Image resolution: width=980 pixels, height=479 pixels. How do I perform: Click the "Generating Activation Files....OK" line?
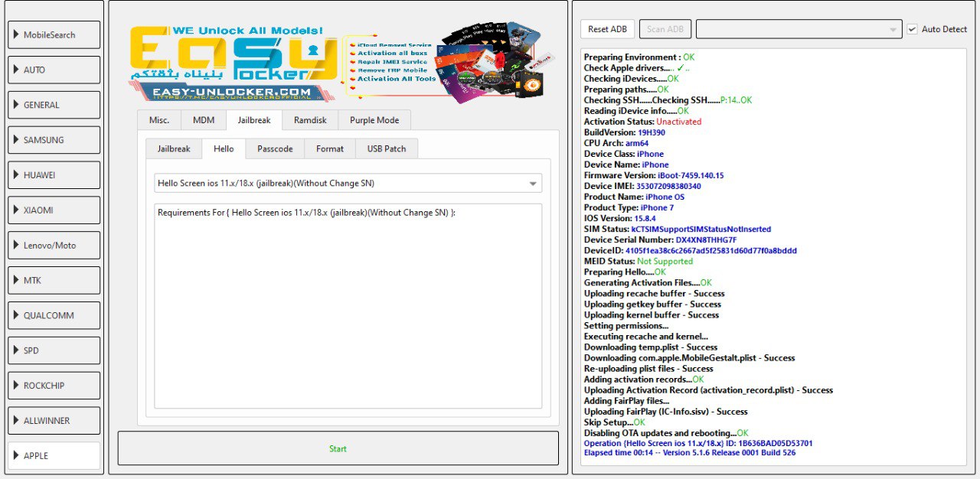[648, 282]
